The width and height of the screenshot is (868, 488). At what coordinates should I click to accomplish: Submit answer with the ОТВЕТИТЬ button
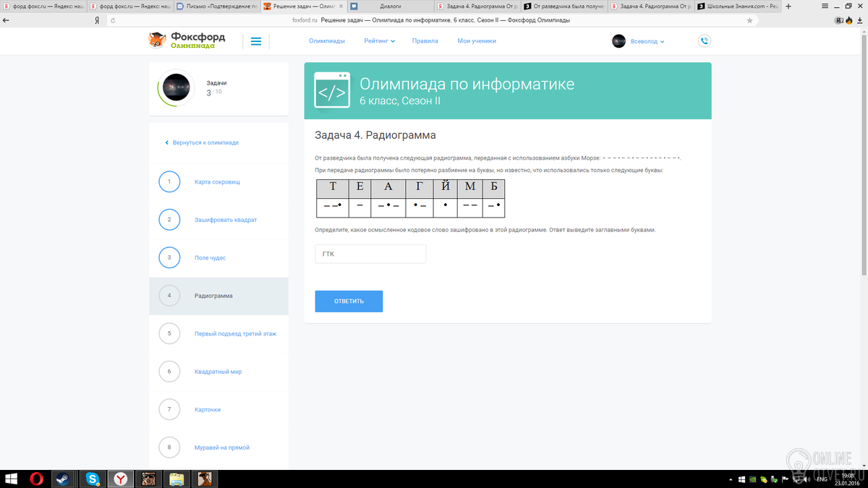[349, 301]
